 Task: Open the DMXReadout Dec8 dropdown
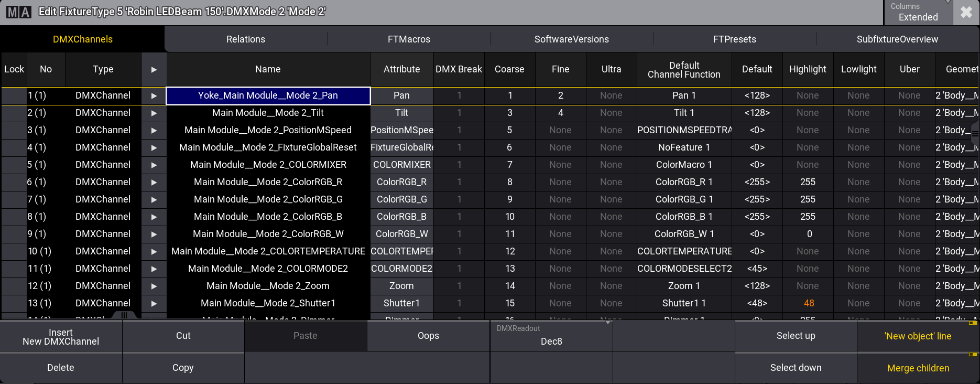[x=551, y=336]
